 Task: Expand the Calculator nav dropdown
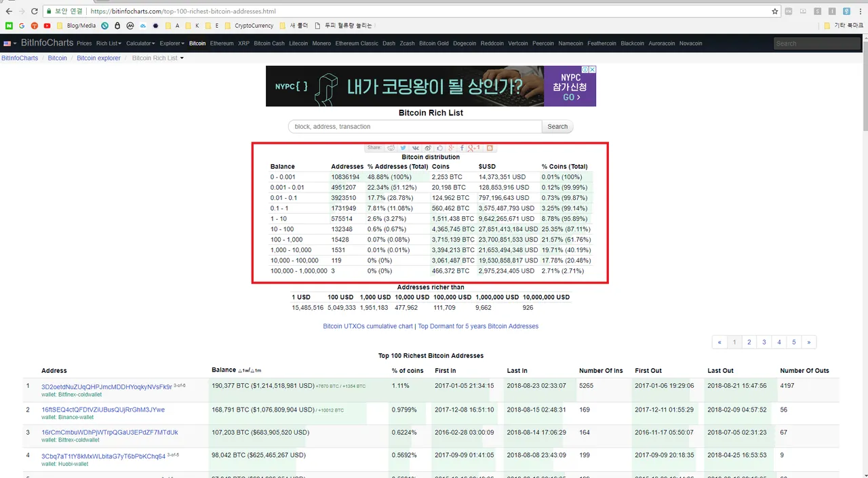point(140,43)
